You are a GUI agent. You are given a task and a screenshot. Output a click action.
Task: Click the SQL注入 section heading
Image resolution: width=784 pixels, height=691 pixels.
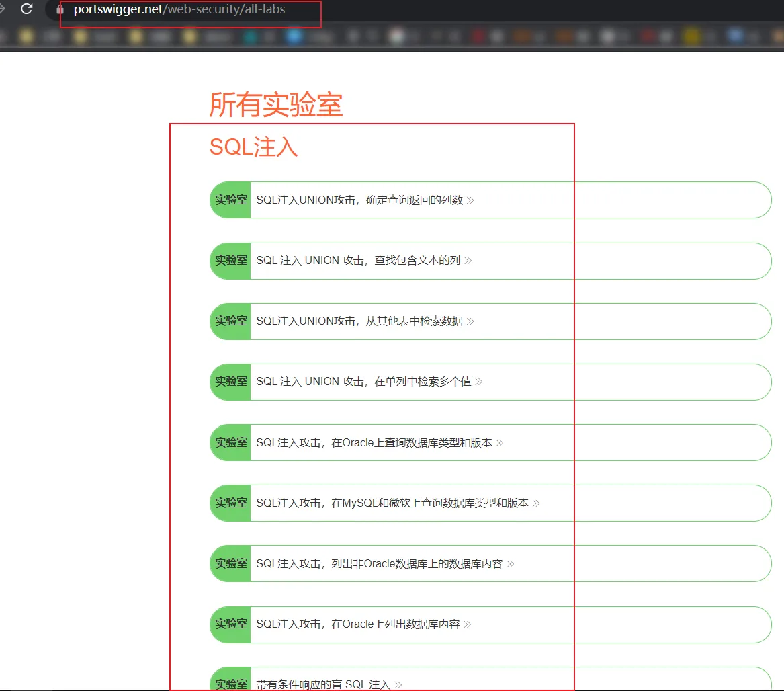point(253,147)
